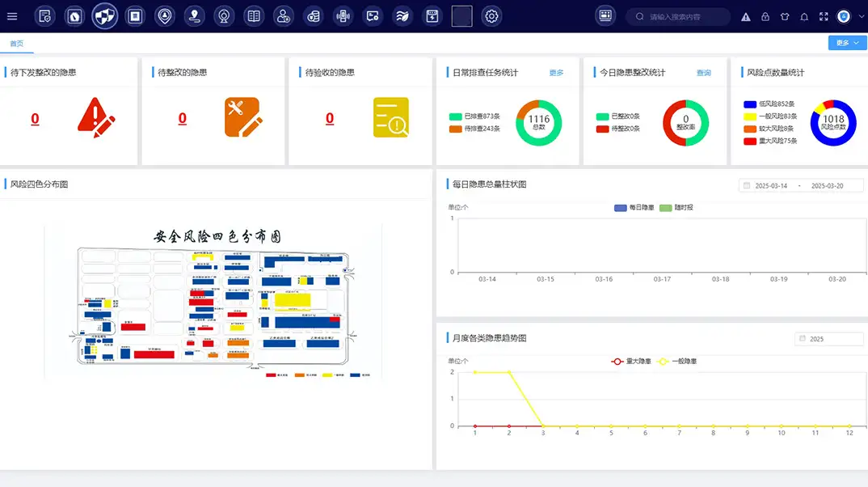Open the user management module icon
The image size is (868, 487).
[284, 16]
